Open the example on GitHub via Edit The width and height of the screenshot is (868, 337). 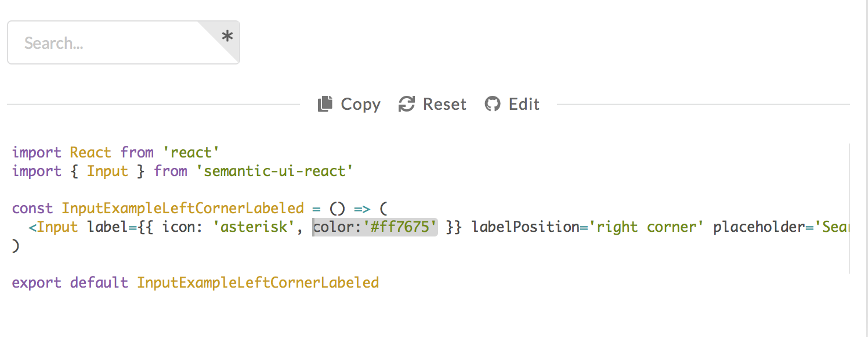(x=524, y=104)
